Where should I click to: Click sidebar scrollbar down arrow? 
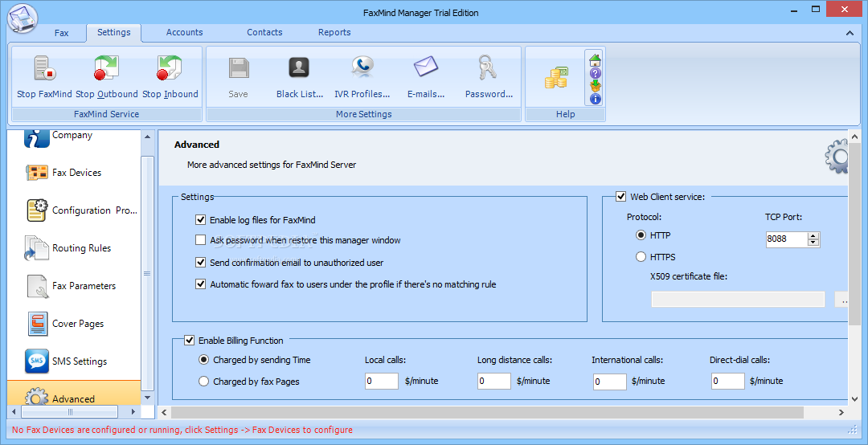pyautogui.click(x=147, y=398)
